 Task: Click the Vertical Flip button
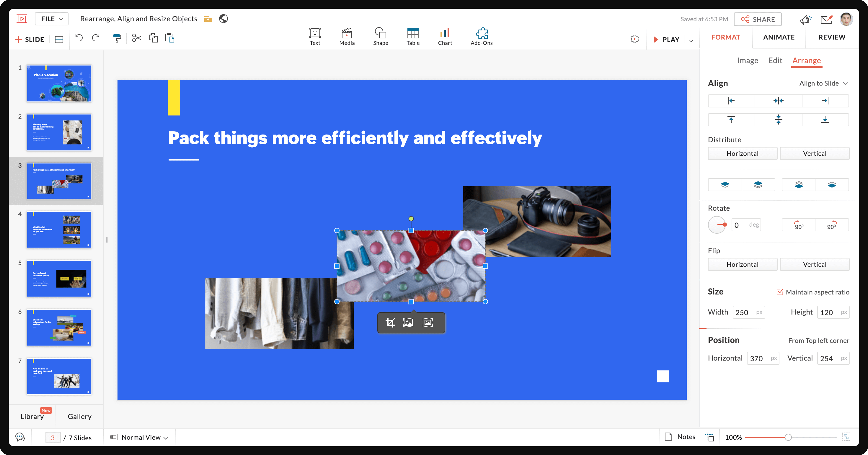[815, 264]
